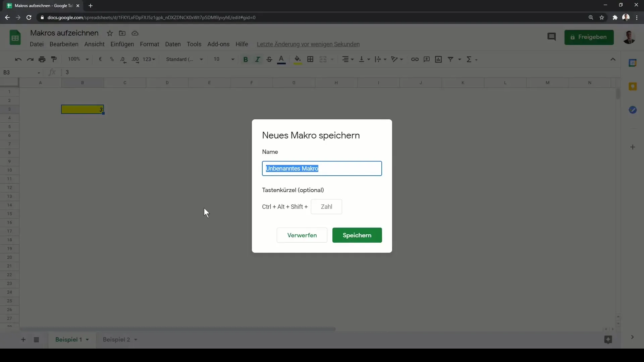Click the filter icon in toolbar
644x362 pixels.
pos(451,59)
